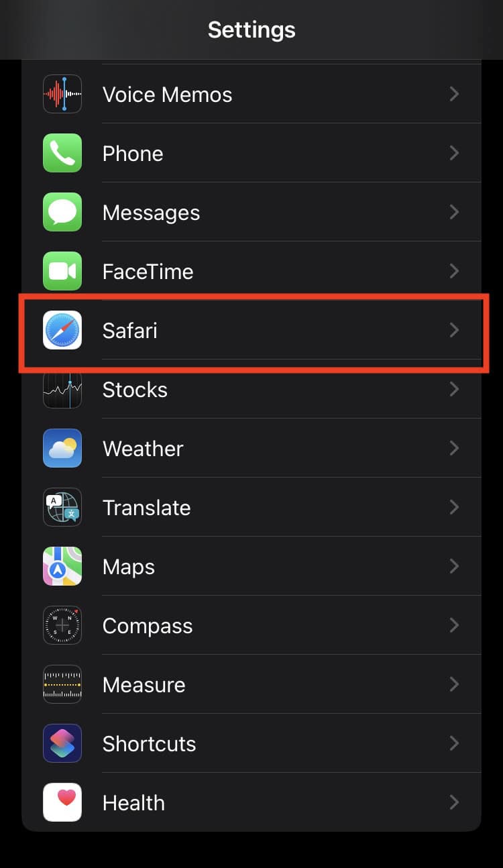Select the Translate label
This screenshot has height=868, width=503.
pyautogui.click(x=146, y=508)
